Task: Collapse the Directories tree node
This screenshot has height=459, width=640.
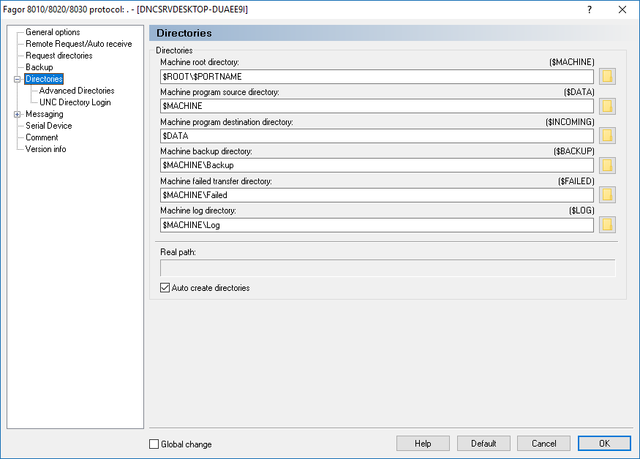Action: coord(17,79)
